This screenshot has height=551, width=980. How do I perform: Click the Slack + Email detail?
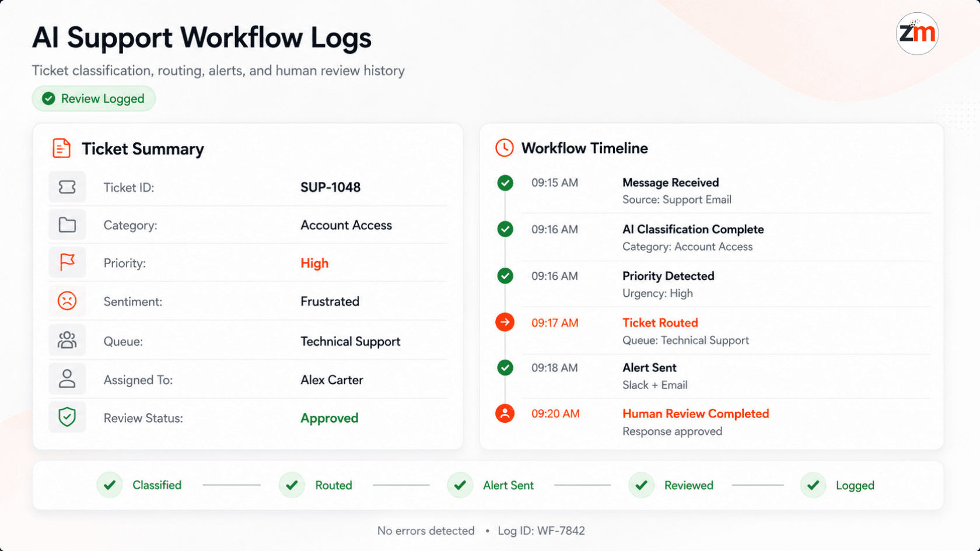654,385
